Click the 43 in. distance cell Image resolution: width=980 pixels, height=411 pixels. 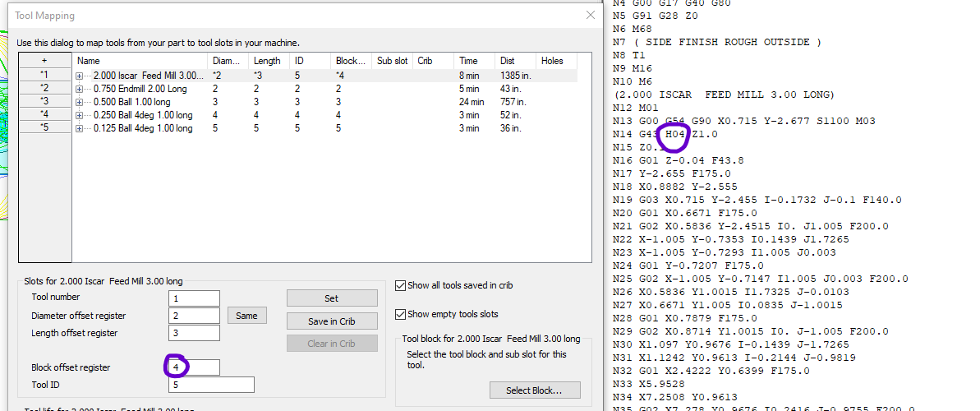(510, 89)
